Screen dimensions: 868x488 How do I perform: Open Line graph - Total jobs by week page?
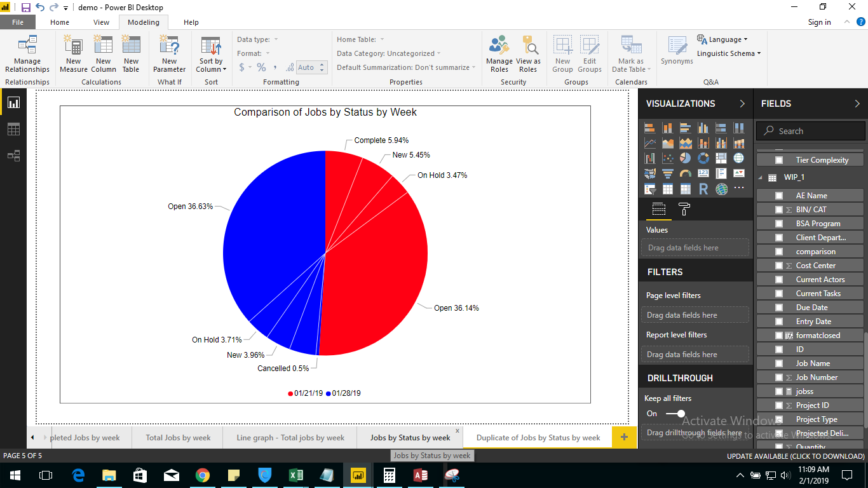(x=290, y=438)
